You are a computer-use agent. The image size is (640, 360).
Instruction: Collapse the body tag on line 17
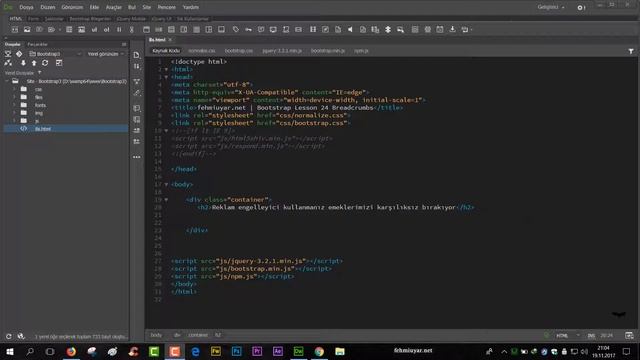(166, 184)
